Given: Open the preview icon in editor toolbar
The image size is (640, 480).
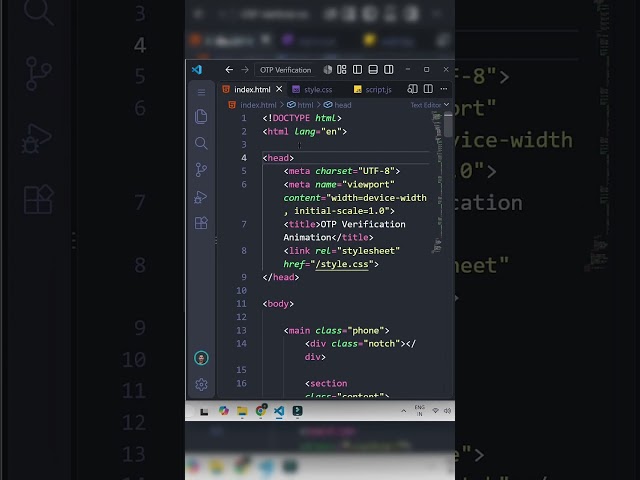Looking at the screenshot, I should click(x=412, y=89).
